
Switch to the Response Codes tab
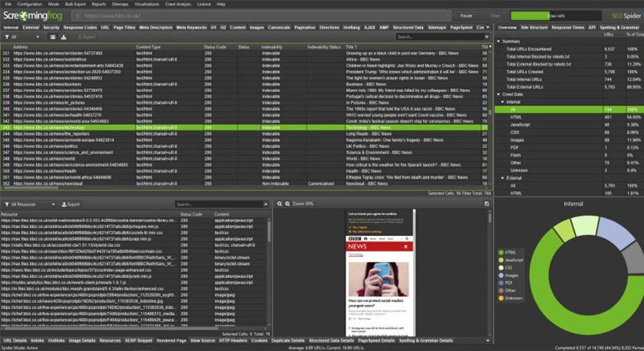(80, 27)
